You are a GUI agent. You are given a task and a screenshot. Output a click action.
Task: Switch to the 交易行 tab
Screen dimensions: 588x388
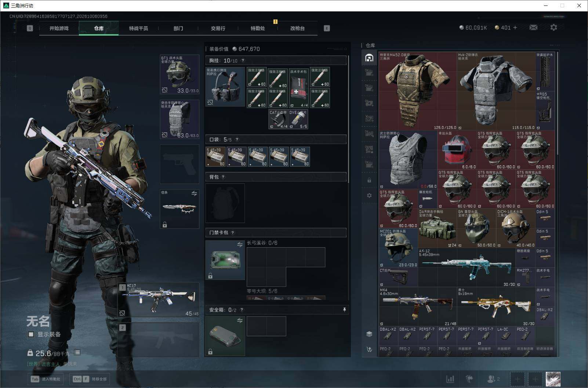click(x=218, y=28)
